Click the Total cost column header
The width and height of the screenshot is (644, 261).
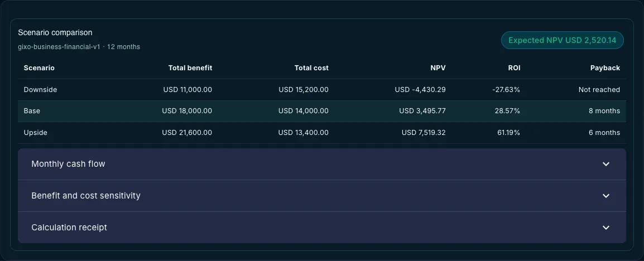pos(311,68)
